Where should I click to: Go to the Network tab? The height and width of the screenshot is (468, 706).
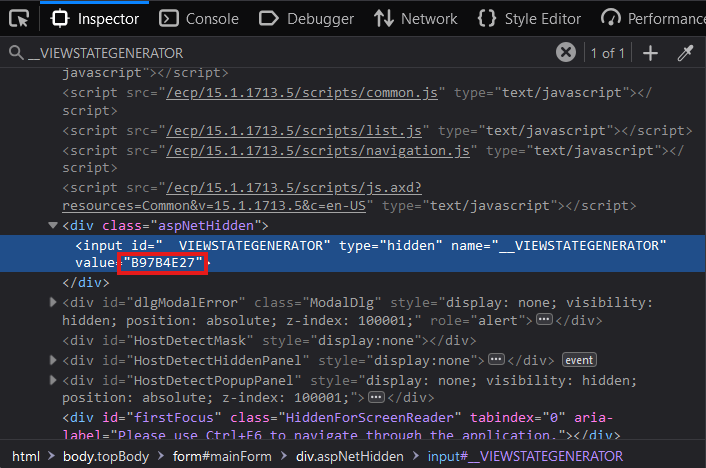tap(415, 18)
